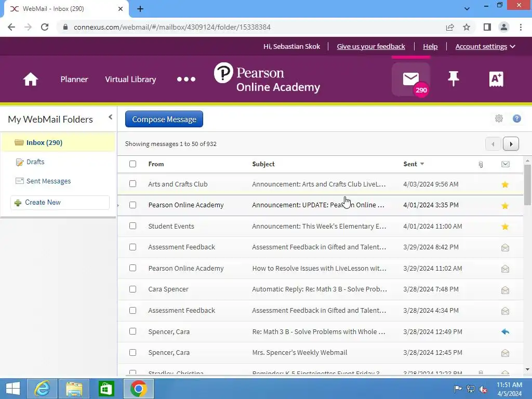The width and height of the screenshot is (532, 399).
Task: Open Chrome three-dot menu
Action: click(521, 27)
